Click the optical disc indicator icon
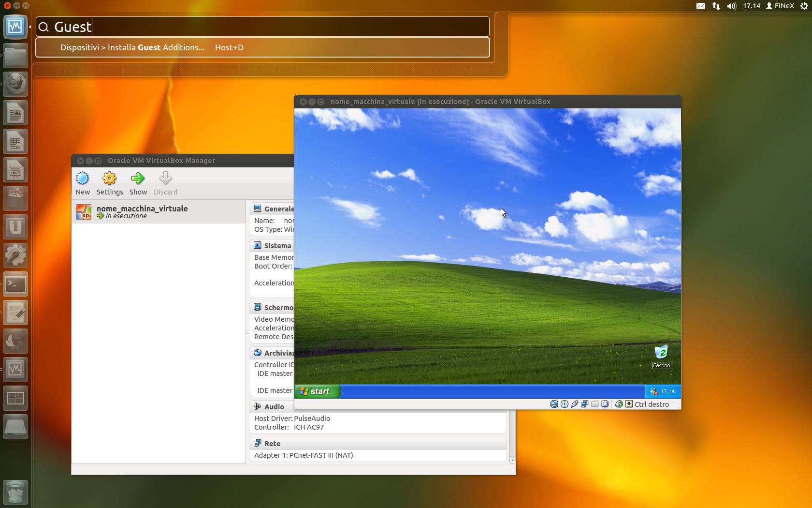The width and height of the screenshot is (812, 508). point(565,404)
